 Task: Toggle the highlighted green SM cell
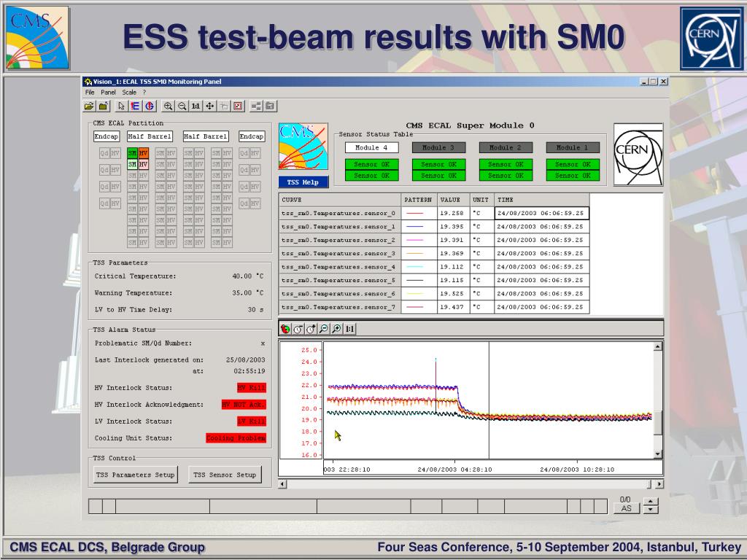(132, 153)
